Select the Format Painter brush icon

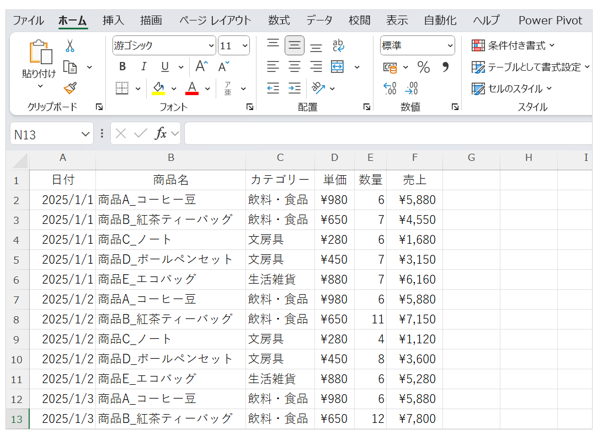point(70,88)
